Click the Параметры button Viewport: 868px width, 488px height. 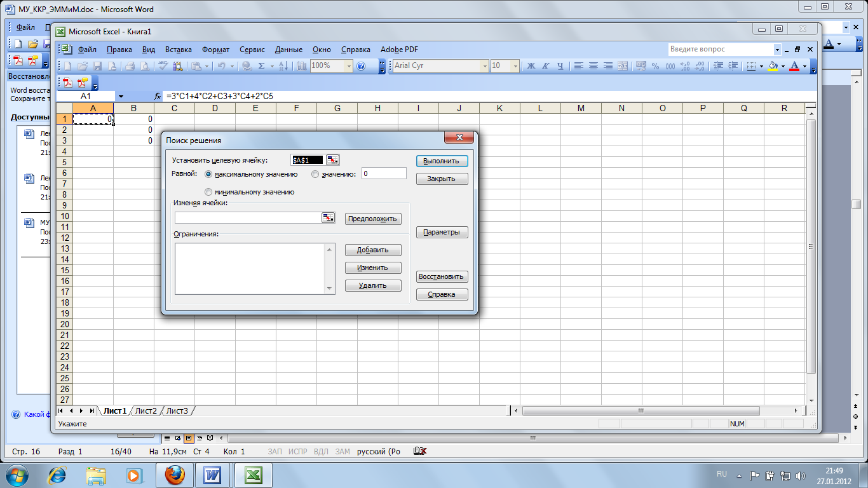[x=442, y=233]
